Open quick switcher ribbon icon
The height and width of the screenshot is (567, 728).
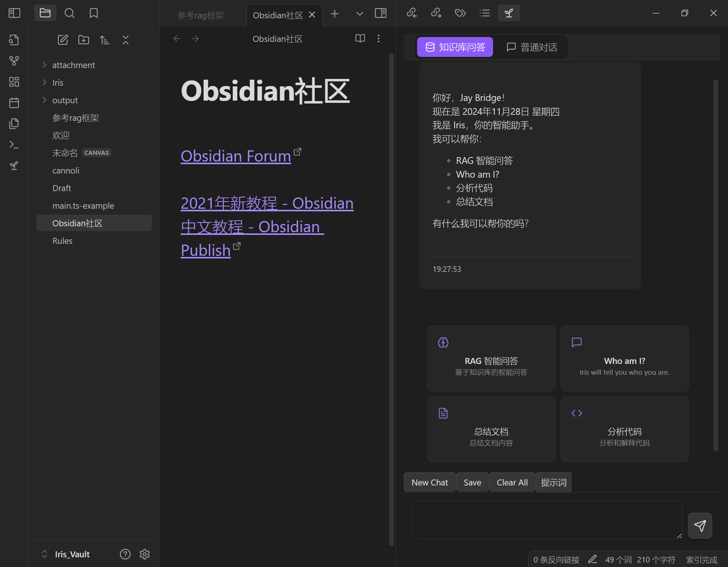14,40
